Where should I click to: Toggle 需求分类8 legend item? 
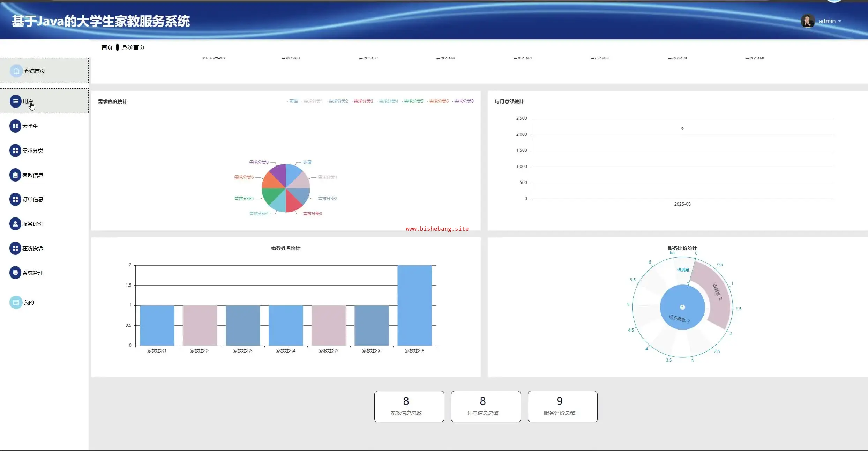[x=463, y=101]
